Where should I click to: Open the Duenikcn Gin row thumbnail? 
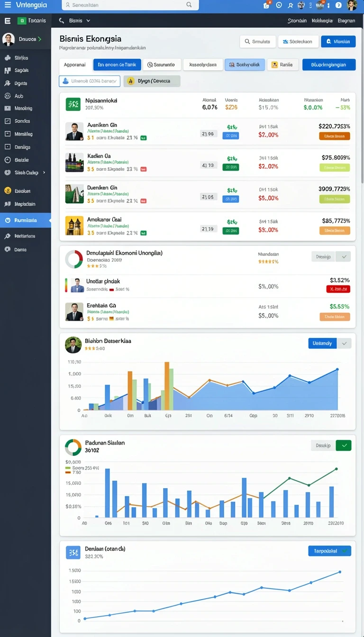coord(74,194)
